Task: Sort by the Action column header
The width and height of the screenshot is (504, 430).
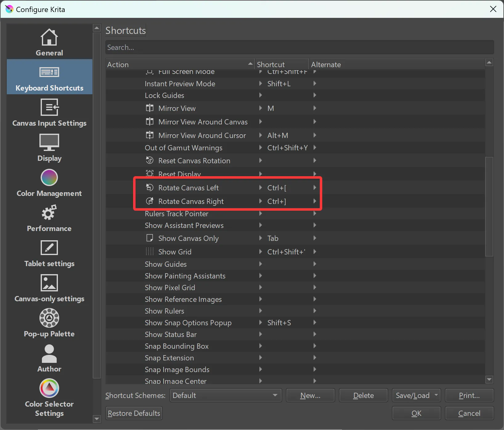Action: (x=180, y=64)
